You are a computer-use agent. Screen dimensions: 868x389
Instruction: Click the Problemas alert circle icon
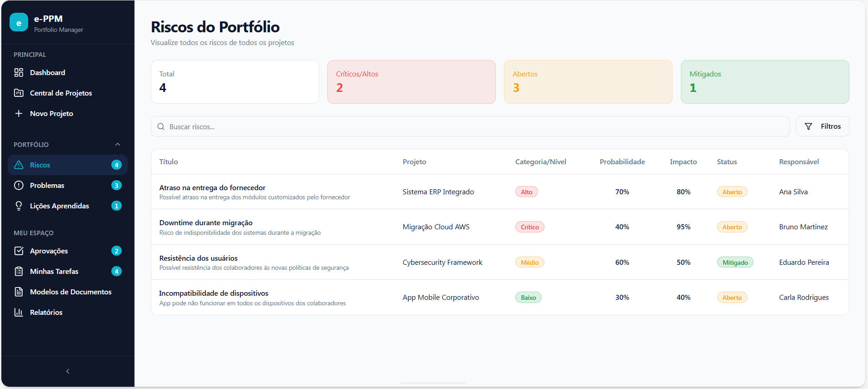tap(19, 185)
